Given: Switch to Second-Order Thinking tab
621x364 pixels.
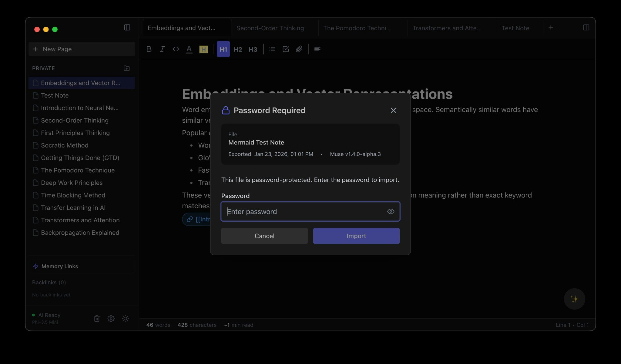Looking at the screenshot, I should click(270, 28).
